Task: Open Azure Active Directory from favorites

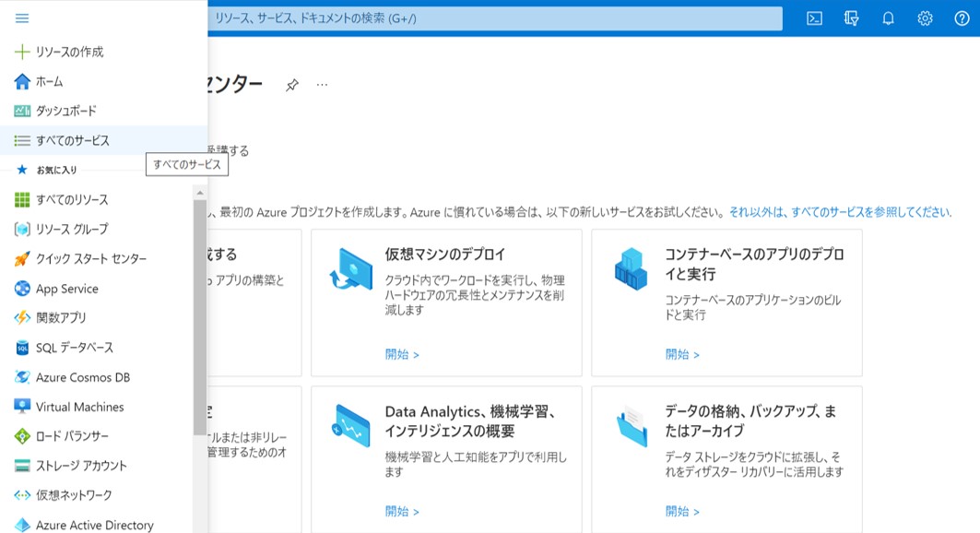Action: [x=94, y=525]
